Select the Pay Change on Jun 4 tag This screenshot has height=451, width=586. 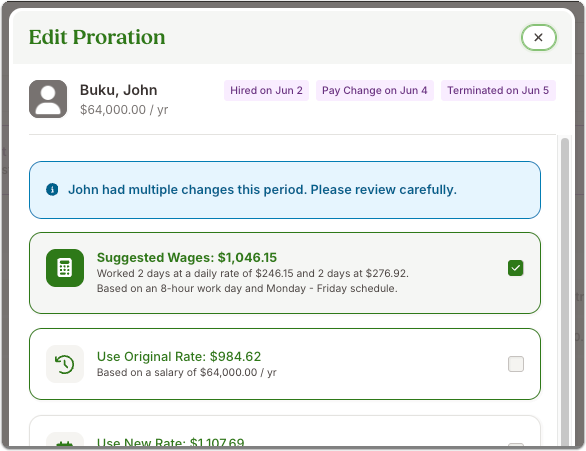(374, 90)
